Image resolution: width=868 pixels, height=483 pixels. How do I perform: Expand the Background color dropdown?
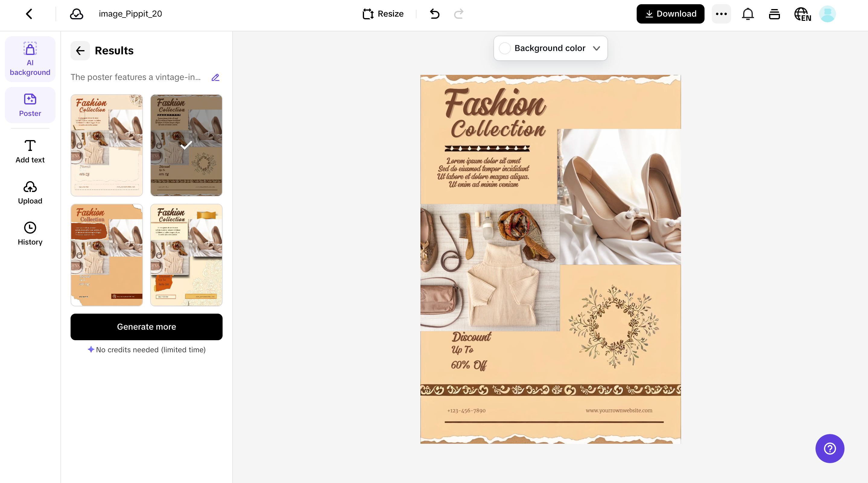click(597, 48)
